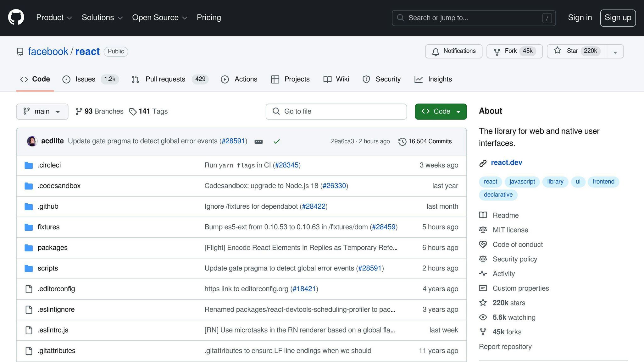Open the packages folder icon
The image size is (644, 362).
[x=29, y=248]
